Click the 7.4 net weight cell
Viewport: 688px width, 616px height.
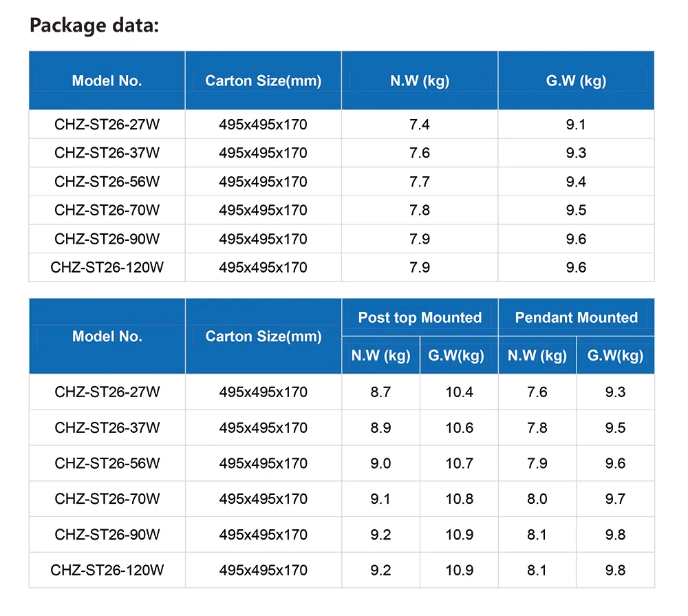pyautogui.click(x=420, y=125)
